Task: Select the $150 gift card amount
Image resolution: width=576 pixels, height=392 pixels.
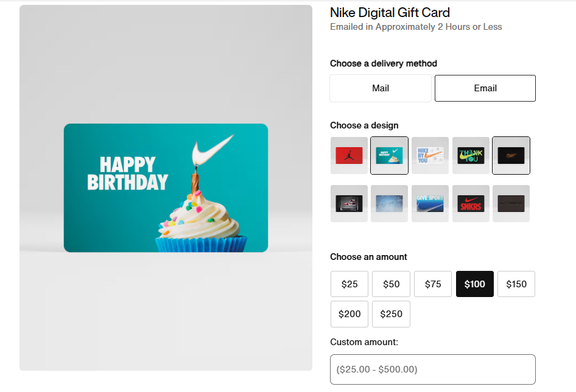Action: (x=516, y=284)
